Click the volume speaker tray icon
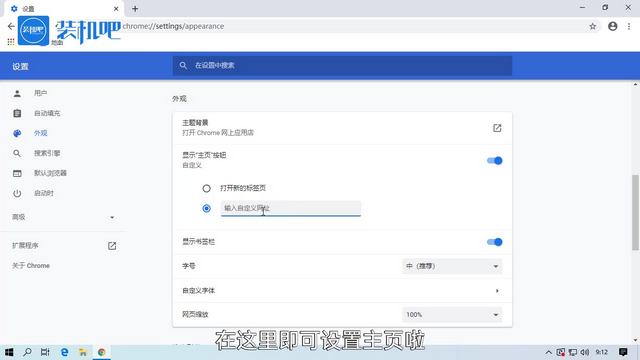This screenshot has height=360, width=640. click(x=585, y=352)
